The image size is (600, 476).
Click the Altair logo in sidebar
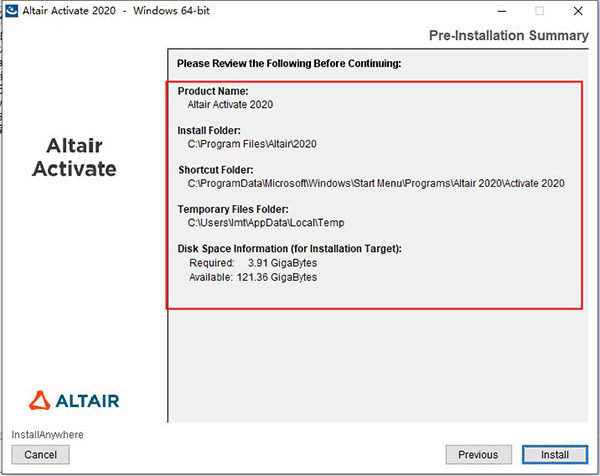point(74,401)
